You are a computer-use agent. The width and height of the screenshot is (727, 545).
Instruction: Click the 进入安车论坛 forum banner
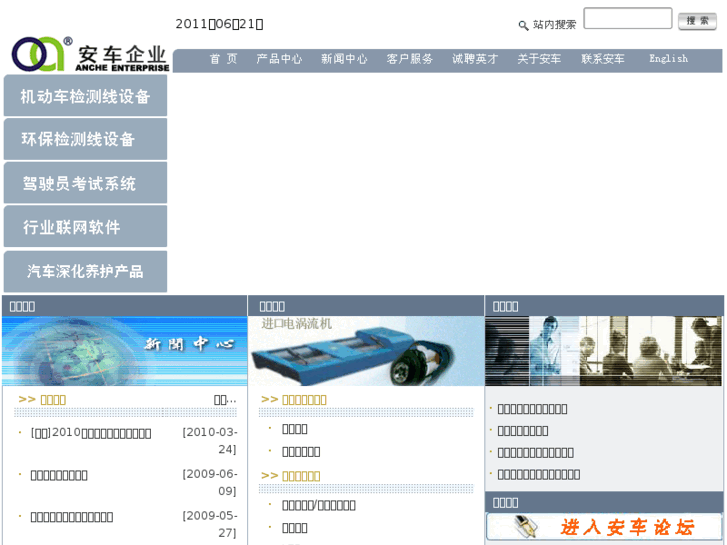coord(604,526)
